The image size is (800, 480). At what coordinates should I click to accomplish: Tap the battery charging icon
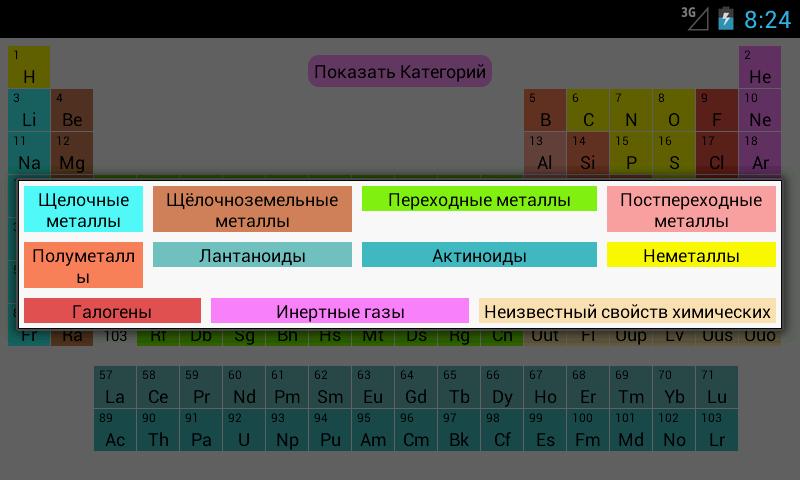pyautogui.click(x=726, y=19)
